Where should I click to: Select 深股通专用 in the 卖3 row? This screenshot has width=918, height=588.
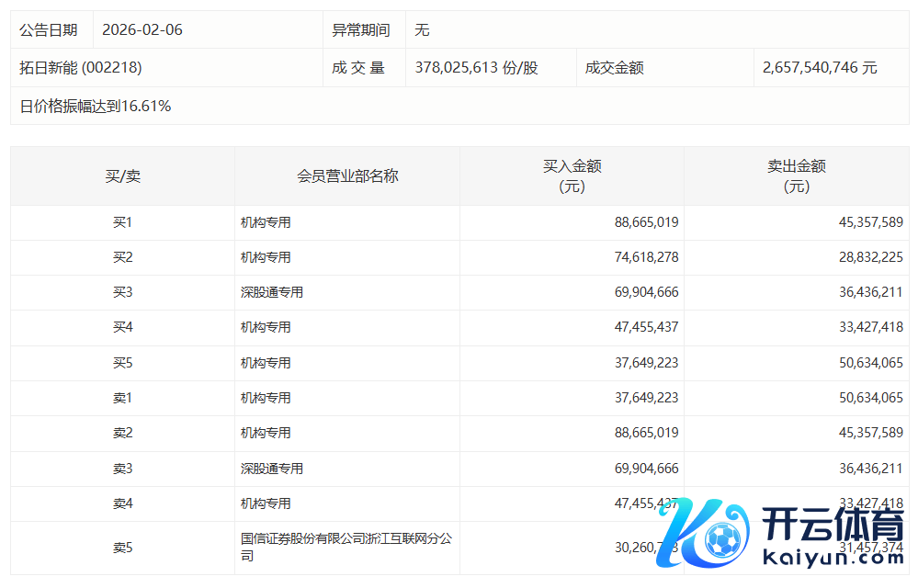pos(272,469)
